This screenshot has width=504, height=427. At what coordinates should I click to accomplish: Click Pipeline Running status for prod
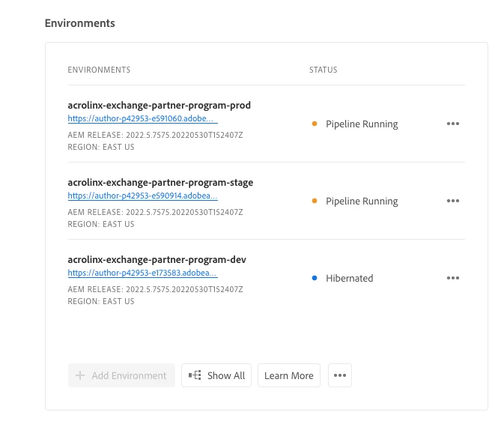click(x=362, y=124)
